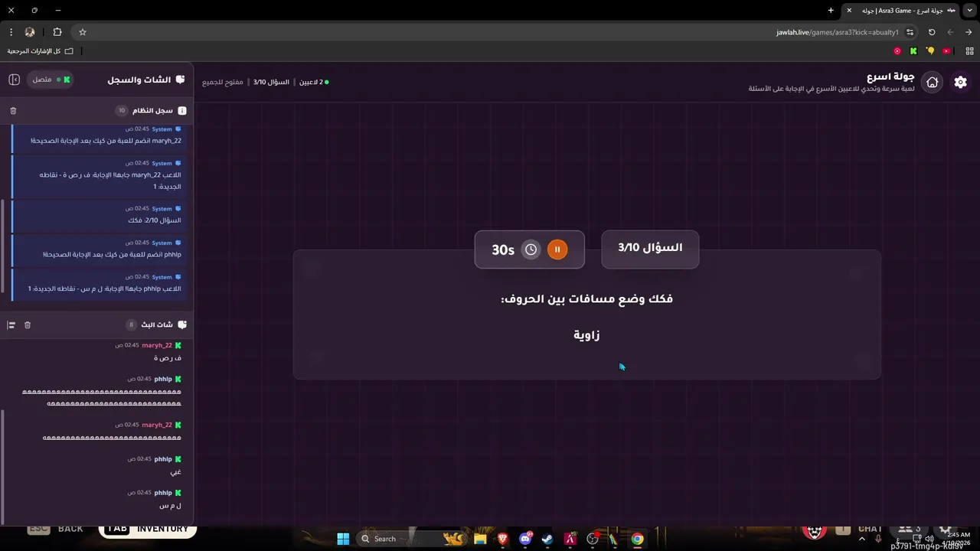Image resolution: width=980 pixels, height=551 pixels.
Task: Click chat message غبي from phhlp
Action: (176, 472)
